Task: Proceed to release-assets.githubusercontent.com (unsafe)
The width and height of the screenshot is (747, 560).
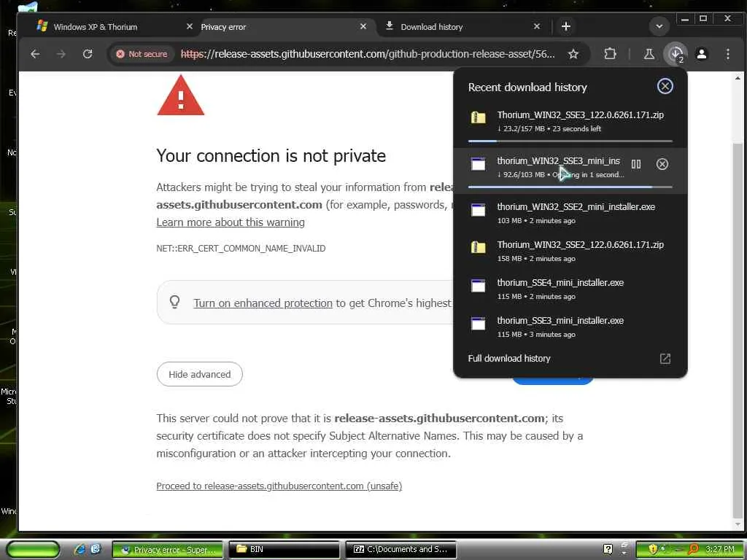Action: point(279,486)
